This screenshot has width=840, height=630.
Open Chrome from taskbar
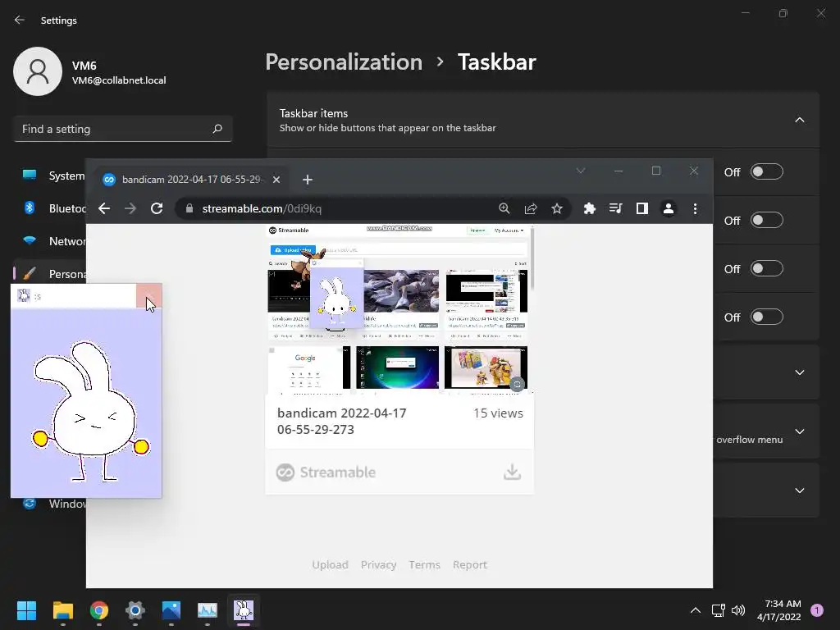pos(99,610)
